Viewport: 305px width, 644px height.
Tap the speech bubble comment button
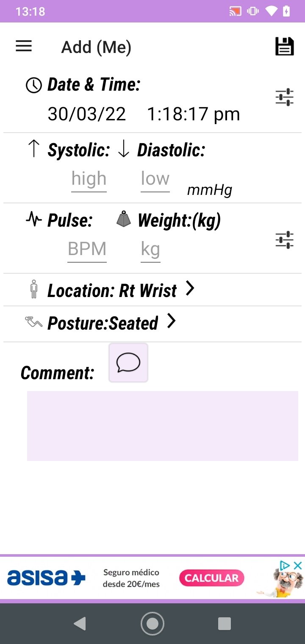[x=128, y=363]
